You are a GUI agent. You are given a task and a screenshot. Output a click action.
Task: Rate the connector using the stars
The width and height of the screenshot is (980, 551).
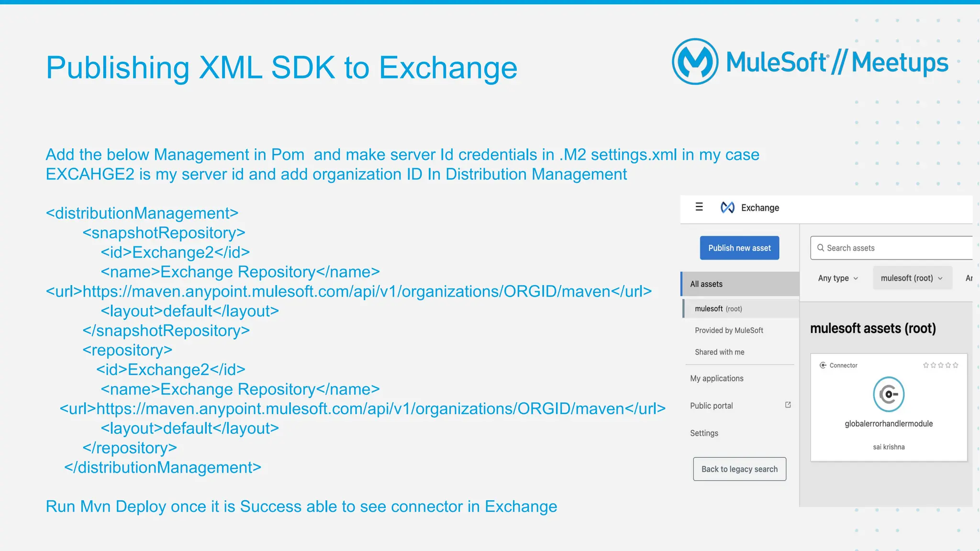point(940,365)
